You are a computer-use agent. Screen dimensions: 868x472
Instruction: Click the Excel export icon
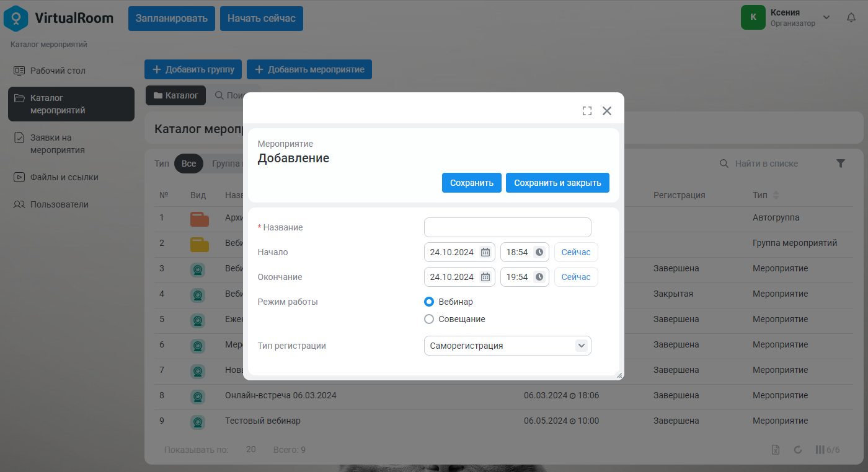tap(776, 450)
